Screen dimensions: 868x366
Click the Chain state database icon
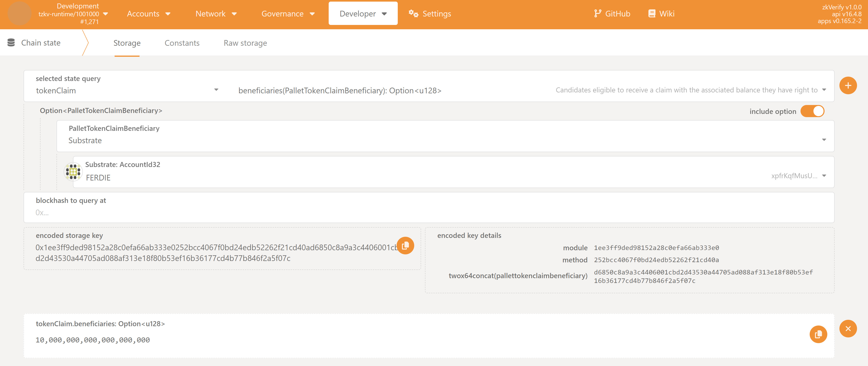(11, 43)
